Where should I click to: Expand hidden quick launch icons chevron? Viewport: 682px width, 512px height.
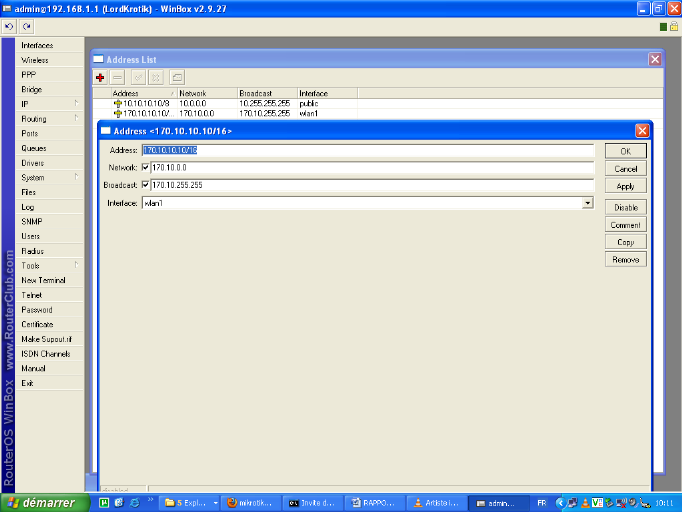(x=150, y=499)
